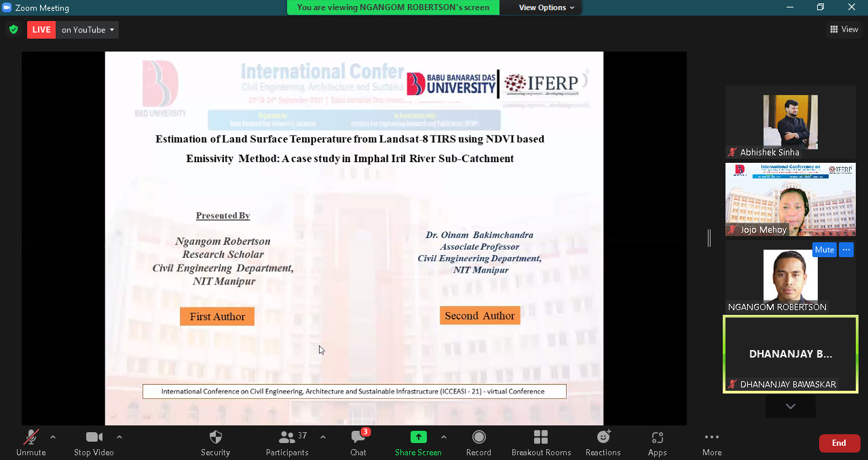This screenshot has width=868, height=460.
Task: Click the NGANGOM ROBERTSON name label
Action: (x=777, y=307)
